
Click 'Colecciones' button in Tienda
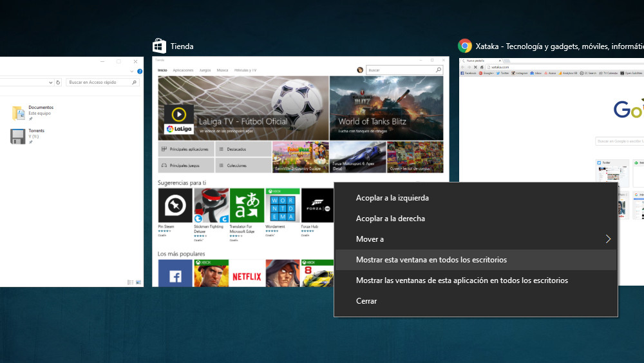(x=243, y=165)
